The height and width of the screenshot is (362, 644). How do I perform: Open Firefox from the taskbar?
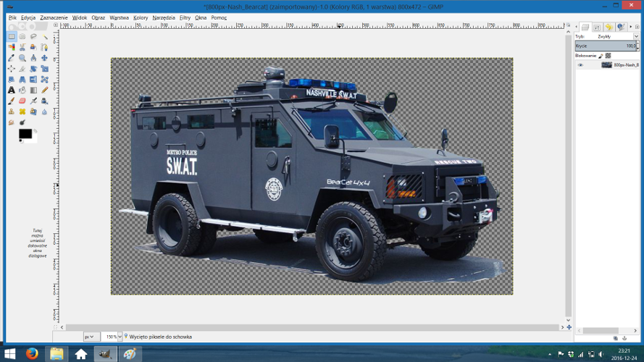32,354
